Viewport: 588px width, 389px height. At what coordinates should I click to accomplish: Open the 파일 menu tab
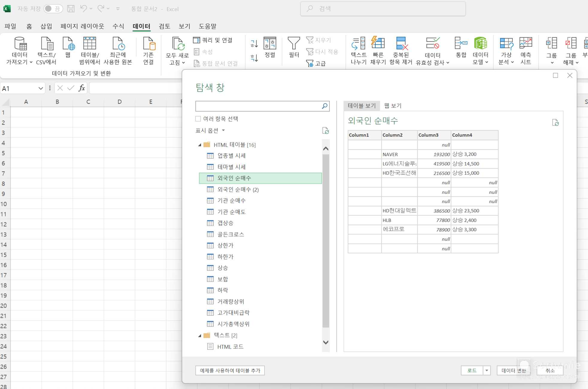pyautogui.click(x=10, y=26)
